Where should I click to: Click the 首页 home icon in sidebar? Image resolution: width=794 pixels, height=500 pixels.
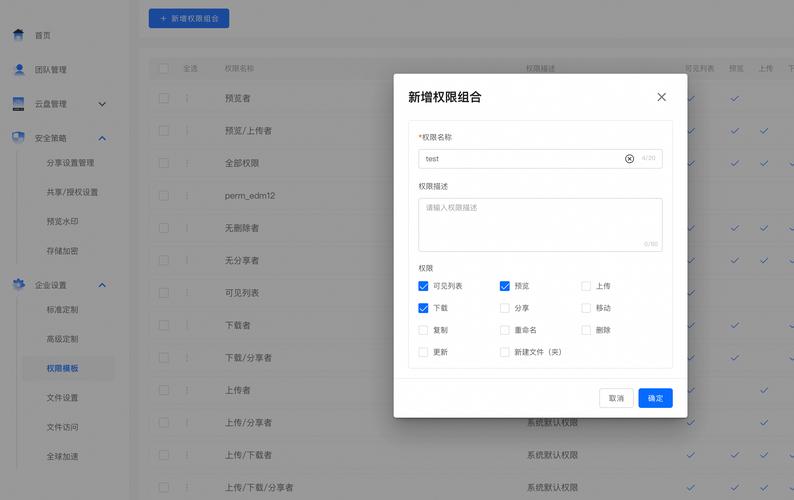(x=18, y=34)
